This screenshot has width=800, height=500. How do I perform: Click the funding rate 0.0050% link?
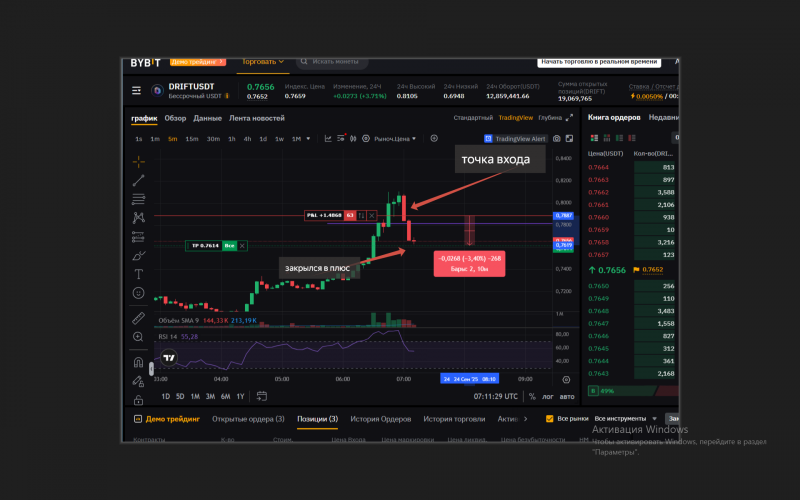pyautogui.click(x=649, y=96)
